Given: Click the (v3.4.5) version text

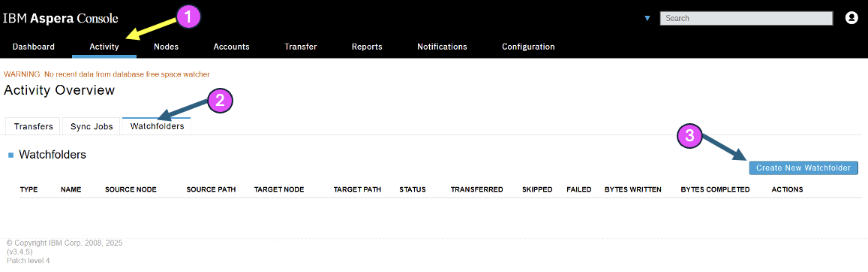Looking at the screenshot, I should coord(20,252).
